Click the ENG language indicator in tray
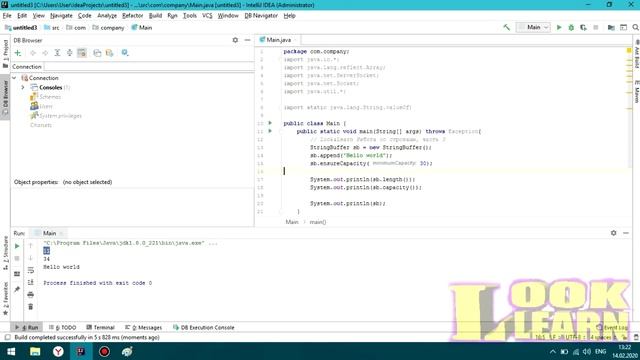The height and width of the screenshot is (360, 640). (x=600, y=351)
